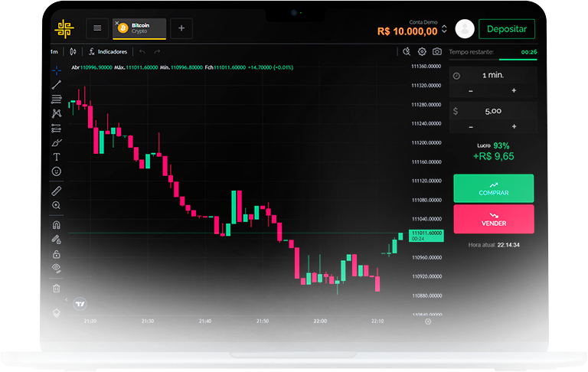Toggle magnet mode for drawings
This screenshot has width=588, height=372.
(x=56, y=225)
